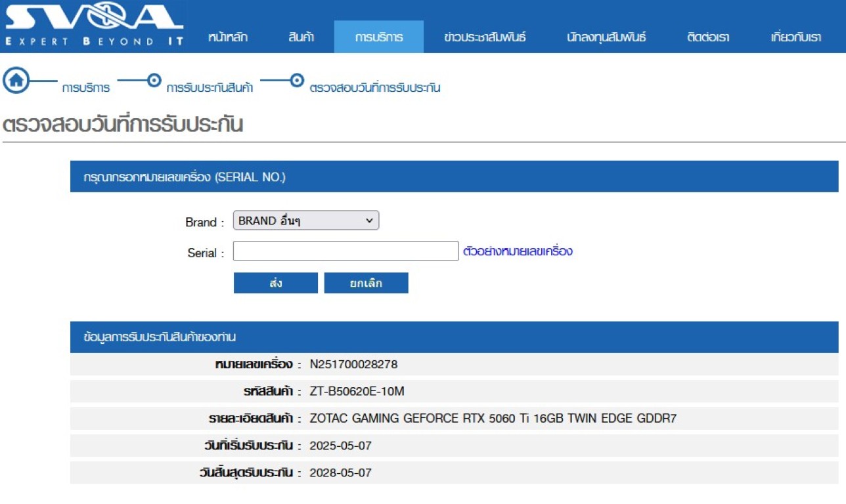Click การรับประกันสินค้า breadcrumb link

tap(210, 88)
